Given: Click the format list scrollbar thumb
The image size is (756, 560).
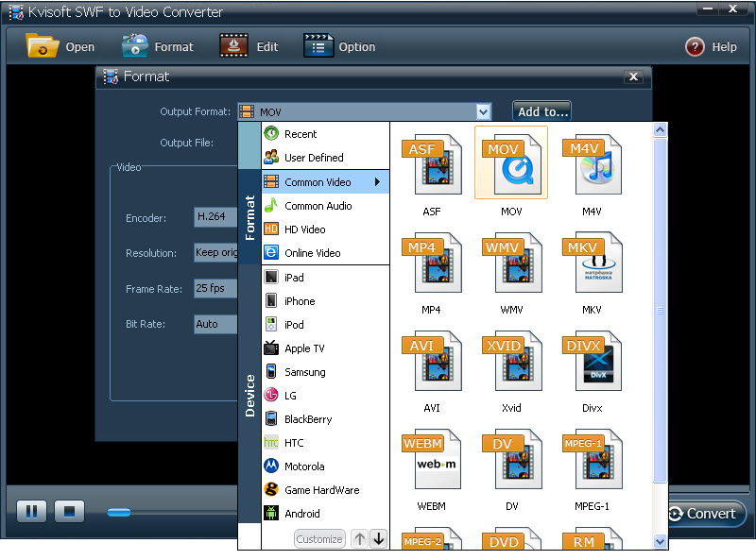Looking at the screenshot, I should pos(660,311).
